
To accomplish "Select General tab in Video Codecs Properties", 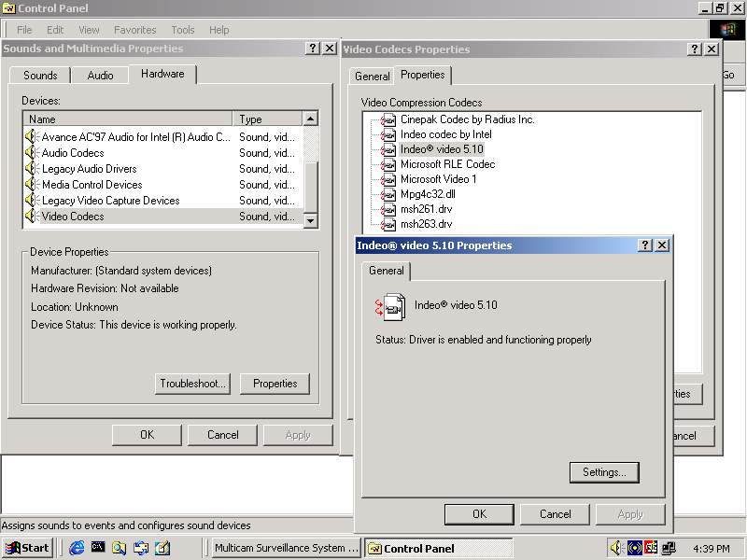I will 372,77.
